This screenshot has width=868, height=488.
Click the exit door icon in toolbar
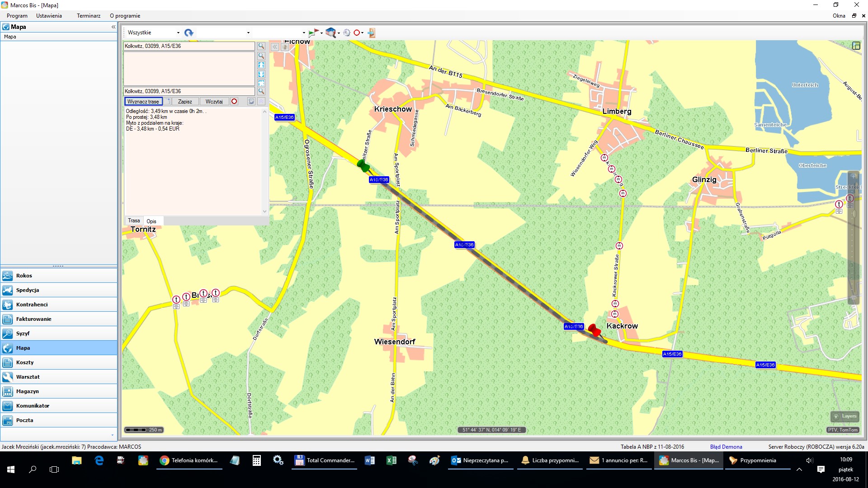click(371, 33)
